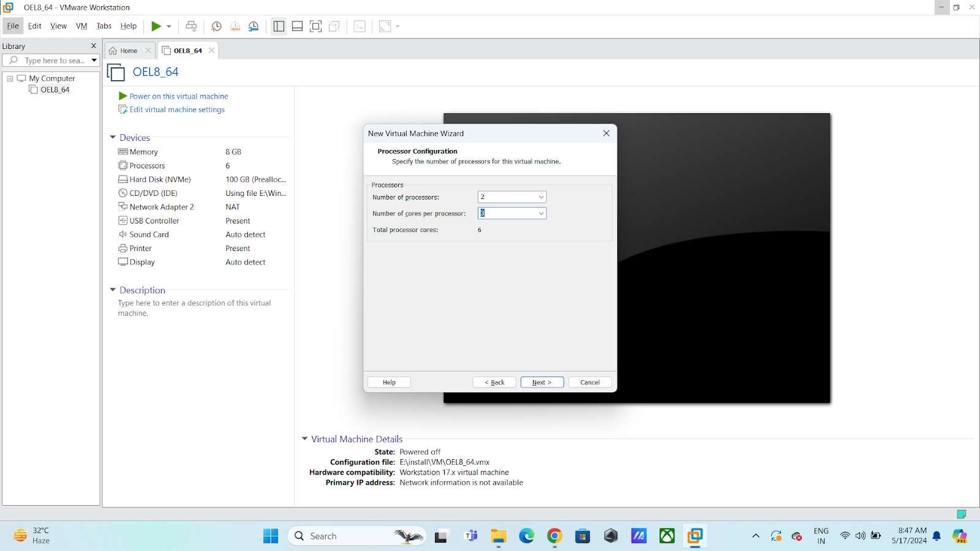Viewport: 980px width, 551px height.
Task: Click Send Ctrl+Alt+Del toolbar icon
Action: [x=191, y=26]
